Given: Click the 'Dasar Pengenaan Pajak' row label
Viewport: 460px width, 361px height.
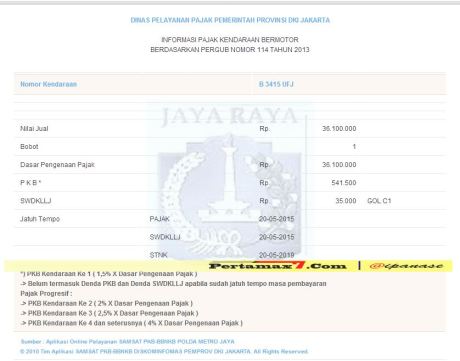Looking at the screenshot, I should [57, 165].
